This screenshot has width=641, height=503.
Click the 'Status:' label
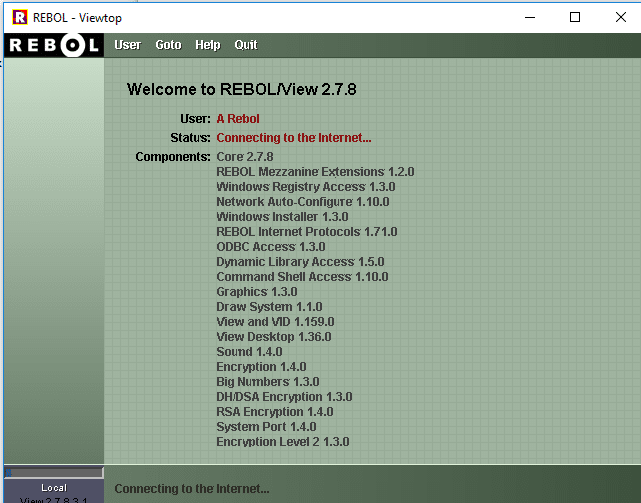[191, 138]
